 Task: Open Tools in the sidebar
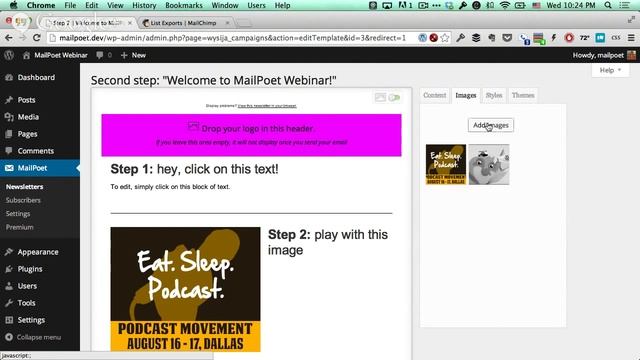point(26,303)
